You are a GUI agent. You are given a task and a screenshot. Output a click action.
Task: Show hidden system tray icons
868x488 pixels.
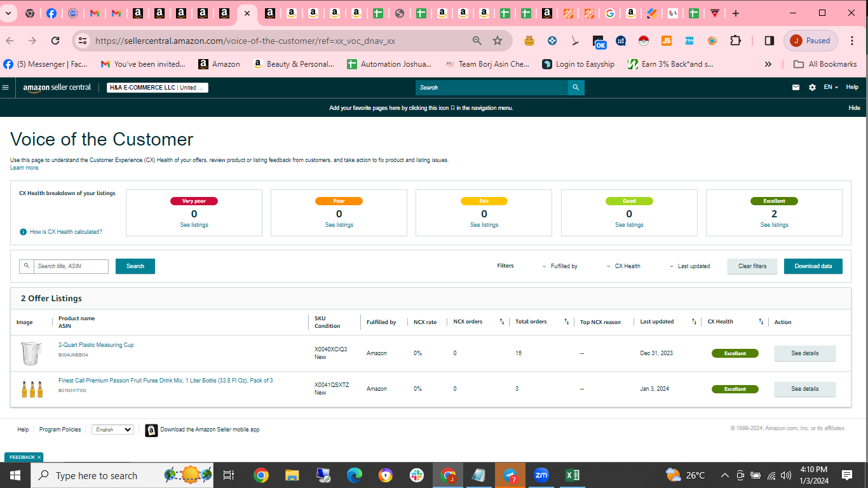coord(724,475)
